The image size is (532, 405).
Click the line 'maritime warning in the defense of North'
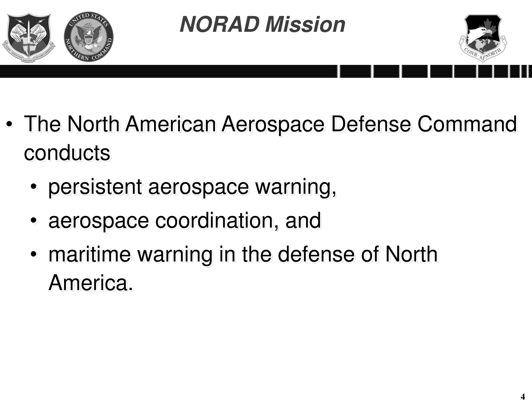click(243, 255)
